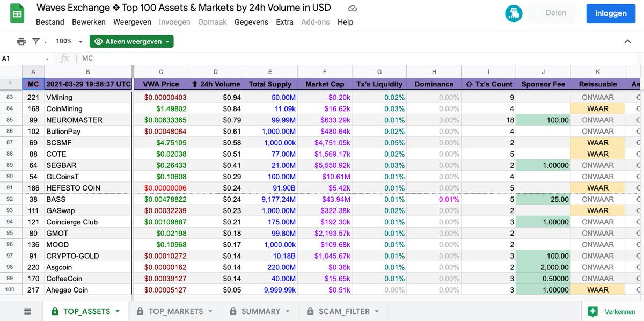Click the eye icon in Alleen weergeven
This screenshot has height=321, width=644.
coord(98,41)
